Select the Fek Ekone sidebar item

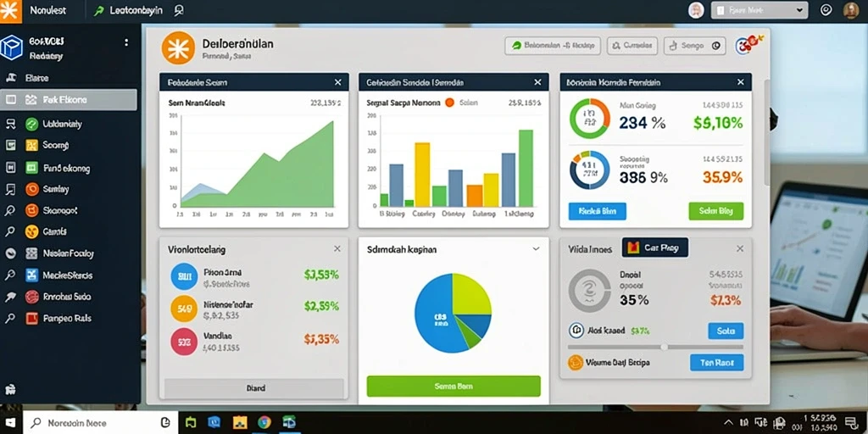[x=69, y=100]
